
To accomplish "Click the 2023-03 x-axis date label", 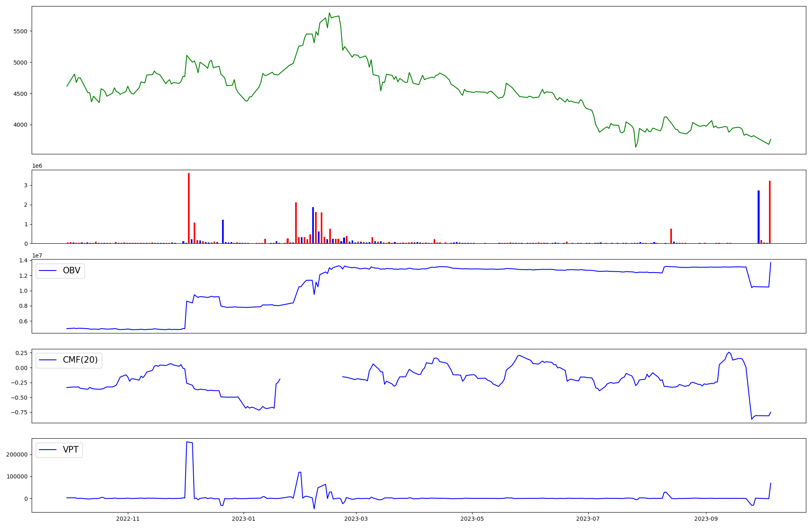I will coord(356,519).
